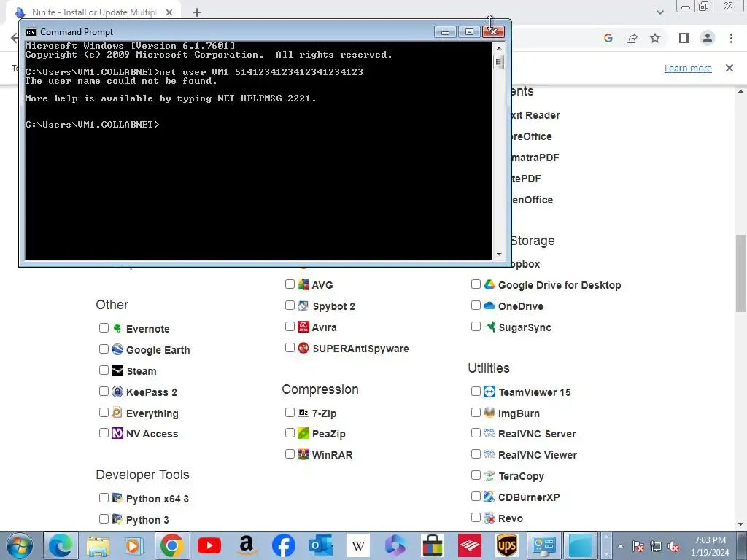This screenshot has width=747, height=560.
Task: Open Chrome tab search dropdown arrow
Action: [659, 12]
